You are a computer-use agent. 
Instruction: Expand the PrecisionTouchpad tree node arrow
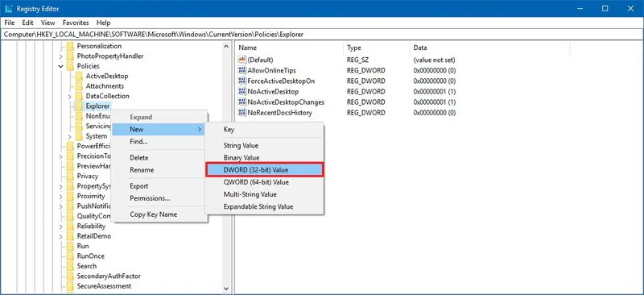pos(61,156)
